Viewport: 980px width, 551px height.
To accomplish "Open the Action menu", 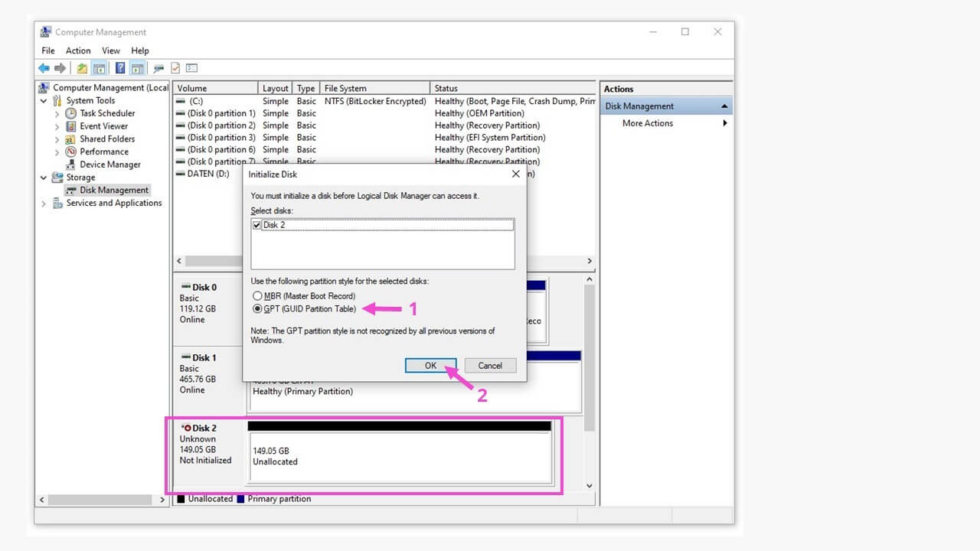I will pyautogui.click(x=78, y=51).
